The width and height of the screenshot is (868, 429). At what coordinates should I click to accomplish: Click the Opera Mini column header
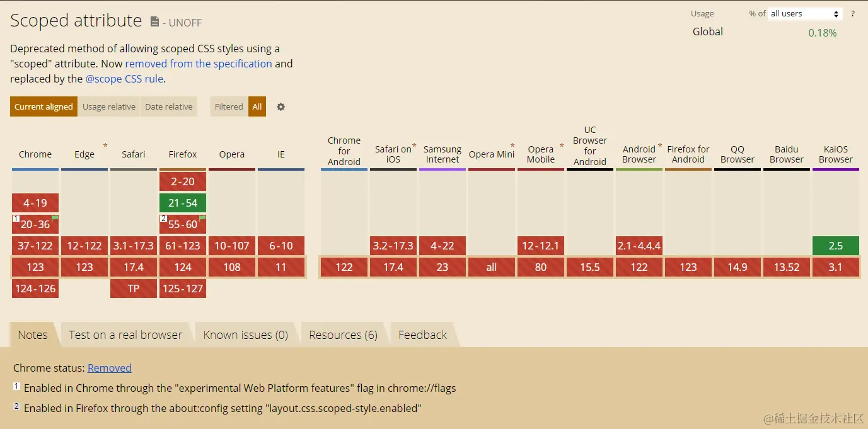492,154
